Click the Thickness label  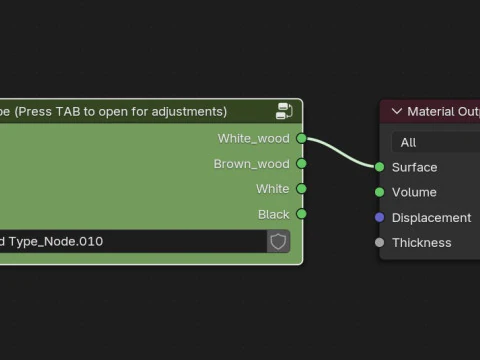pos(422,243)
